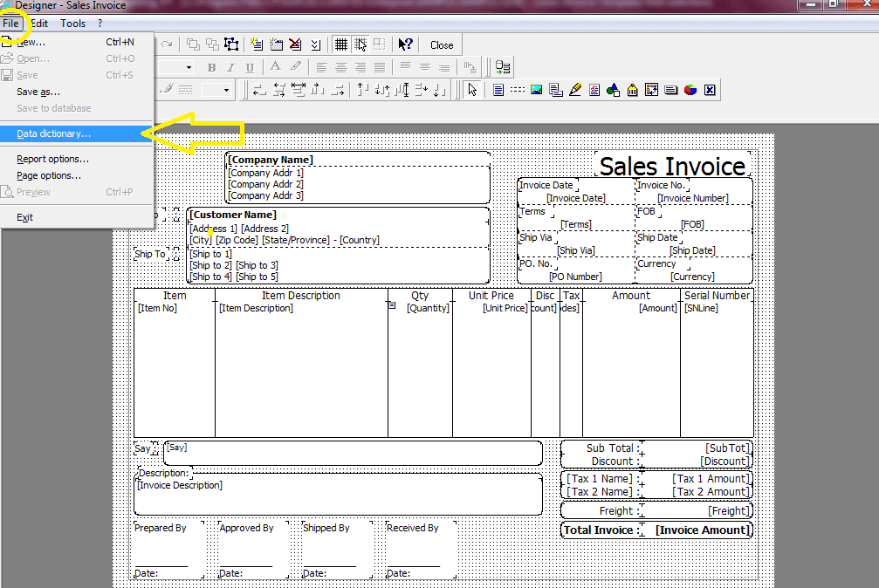Screen dimensions: 879x588
Task: Click the Send to back icon
Action: pos(212,44)
